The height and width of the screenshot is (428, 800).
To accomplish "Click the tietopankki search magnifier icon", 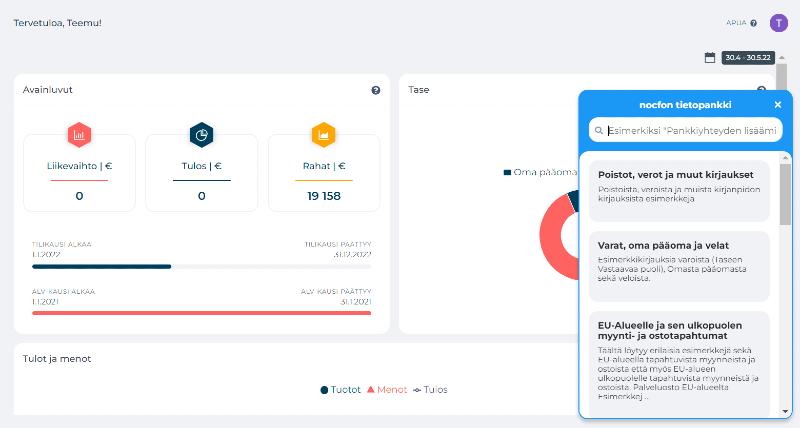I will pyautogui.click(x=599, y=131).
